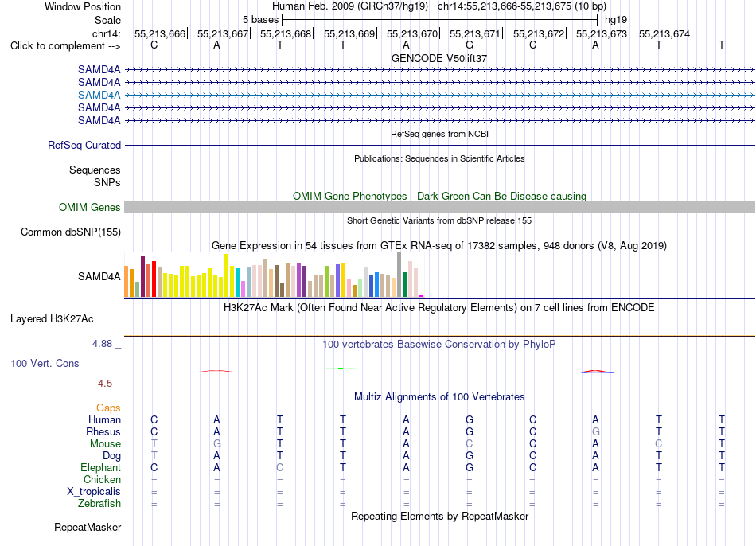Viewport: 756px width, 546px height.
Task: Select the X_tropicalis species row label
Action: pos(94,492)
